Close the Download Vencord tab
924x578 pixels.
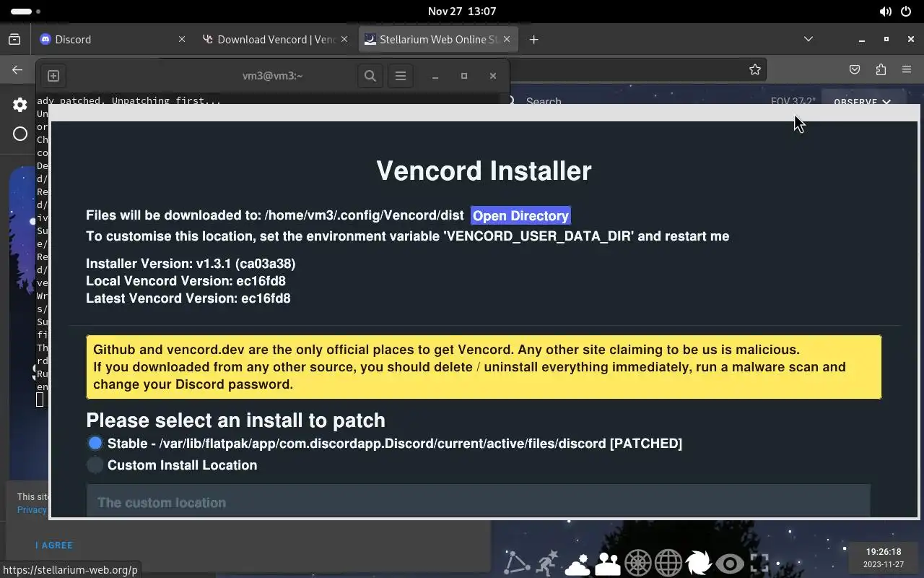click(x=346, y=40)
